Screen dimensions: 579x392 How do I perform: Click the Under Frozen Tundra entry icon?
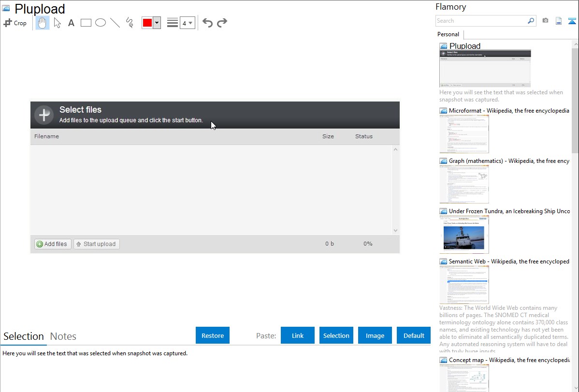[x=443, y=211]
